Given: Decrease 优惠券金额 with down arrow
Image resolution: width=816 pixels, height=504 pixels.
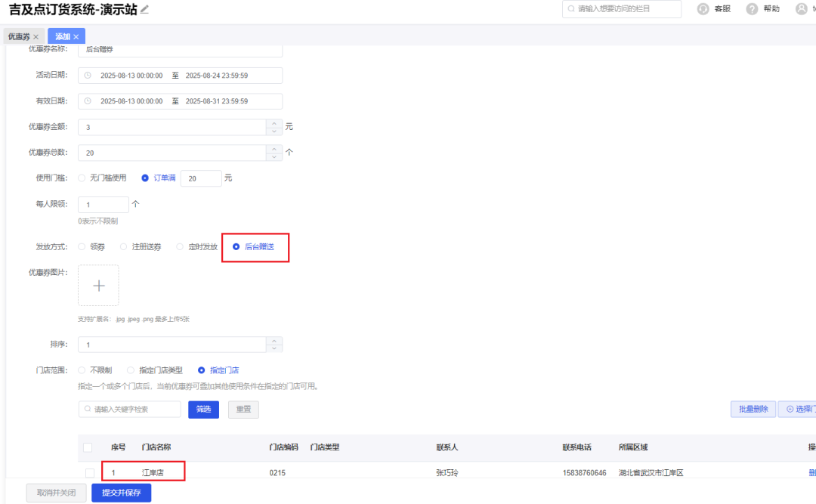Looking at the screenshot, I should 274,131.
